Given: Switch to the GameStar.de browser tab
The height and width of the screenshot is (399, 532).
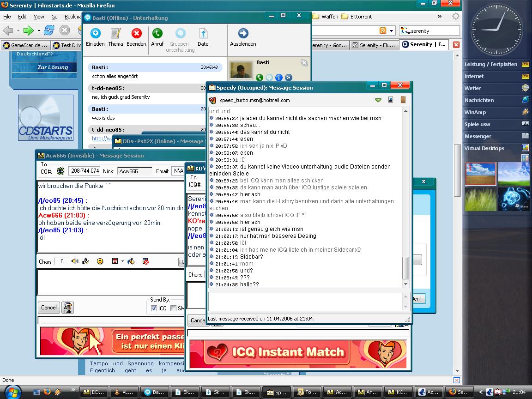Looking at the screenshot, I should click(25, 45).
